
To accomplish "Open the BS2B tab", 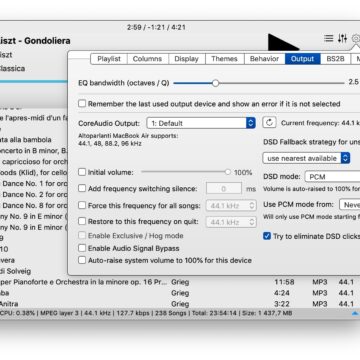I will [x=335, y=59].
